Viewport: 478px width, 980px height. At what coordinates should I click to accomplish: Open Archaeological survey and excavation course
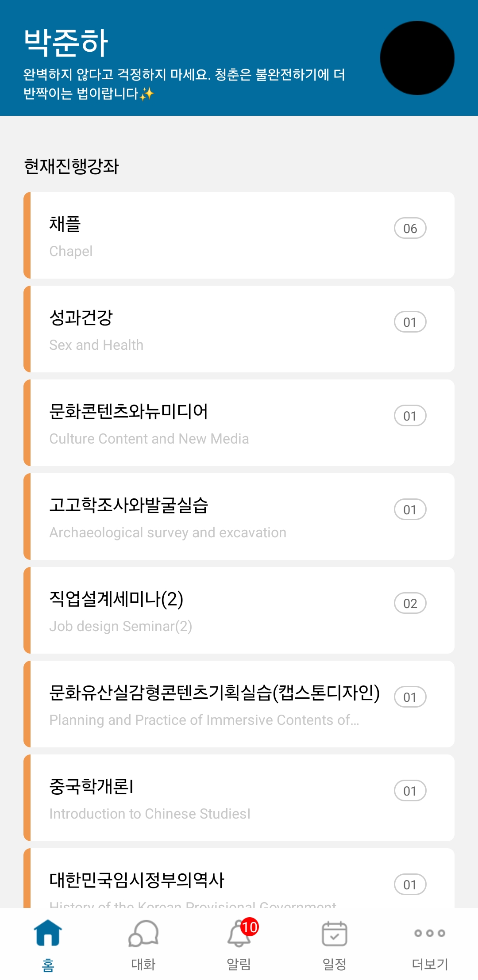pyautogui.click(x=239, y=517)
